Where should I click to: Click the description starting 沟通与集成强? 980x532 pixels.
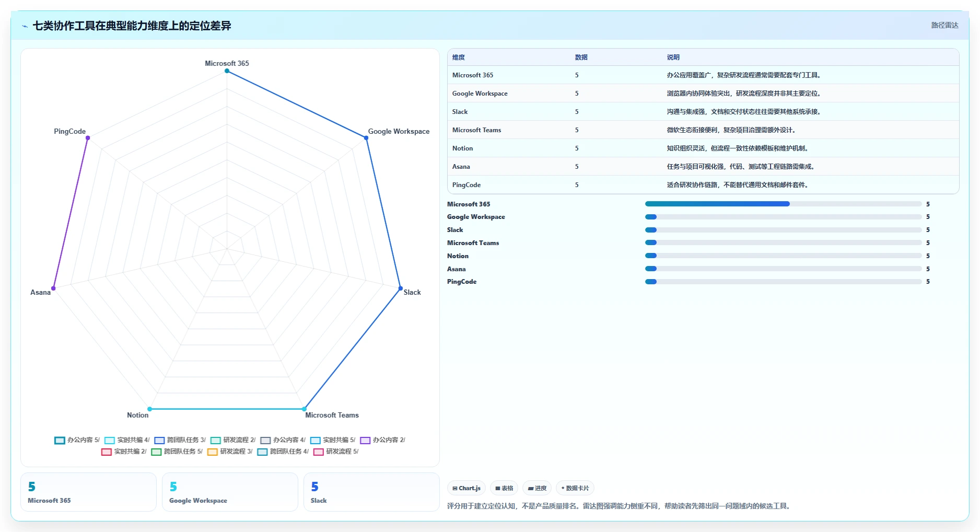tap(745, 112)
